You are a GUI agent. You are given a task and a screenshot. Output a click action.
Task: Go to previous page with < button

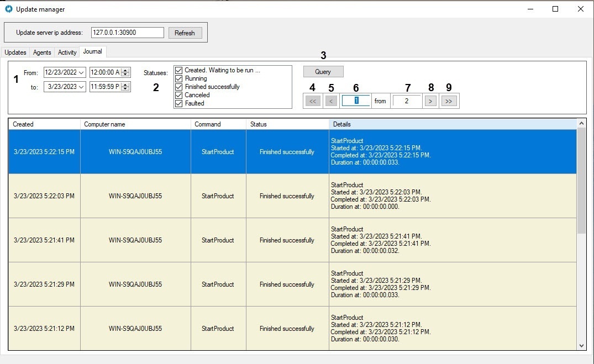[330, 101]
